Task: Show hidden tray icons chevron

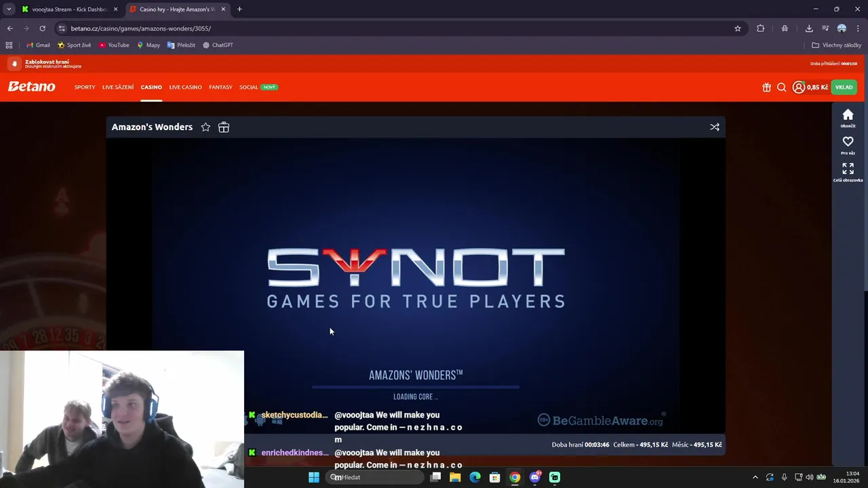Action: tap(755, 477)
